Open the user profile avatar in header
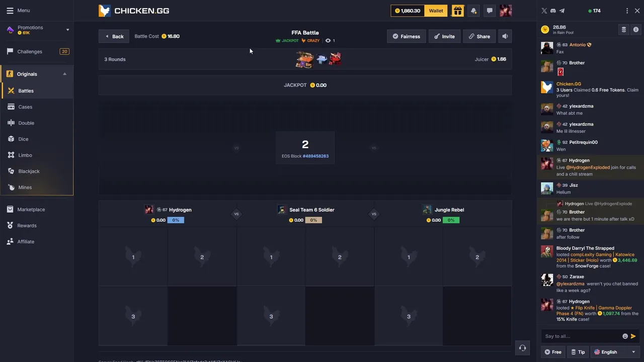Viewport: 644px width, 362px height. pyautogui.click(x=506, y=11)
